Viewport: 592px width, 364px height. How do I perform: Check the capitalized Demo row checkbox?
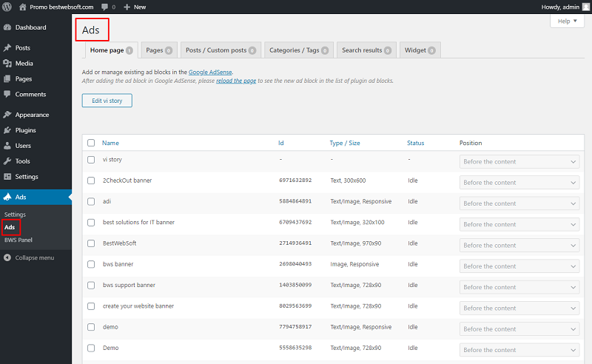91,348
